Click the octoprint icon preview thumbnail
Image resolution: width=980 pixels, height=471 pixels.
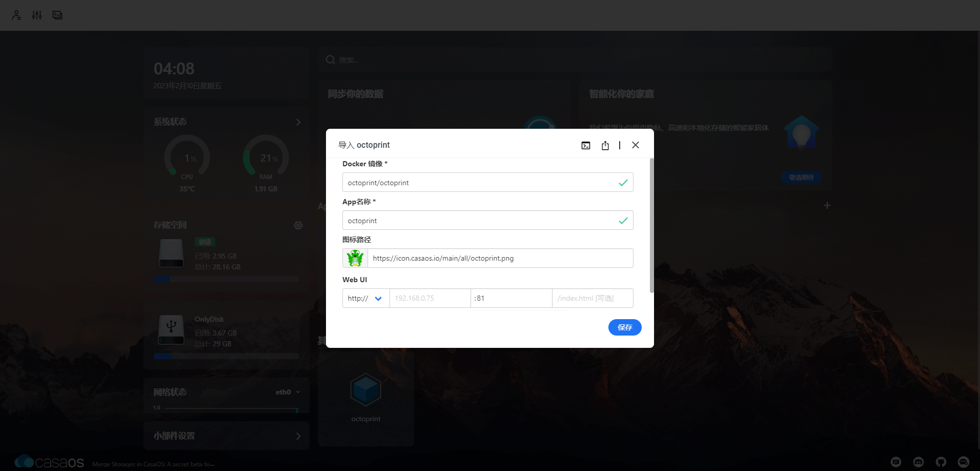[x=355, y=258]
